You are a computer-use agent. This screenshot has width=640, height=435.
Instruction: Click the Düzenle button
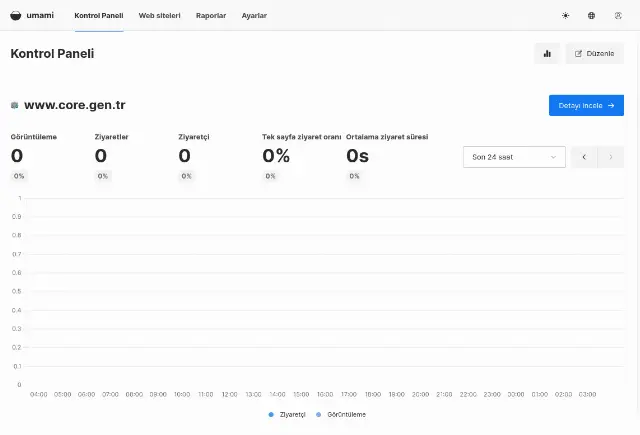[595, 53]
